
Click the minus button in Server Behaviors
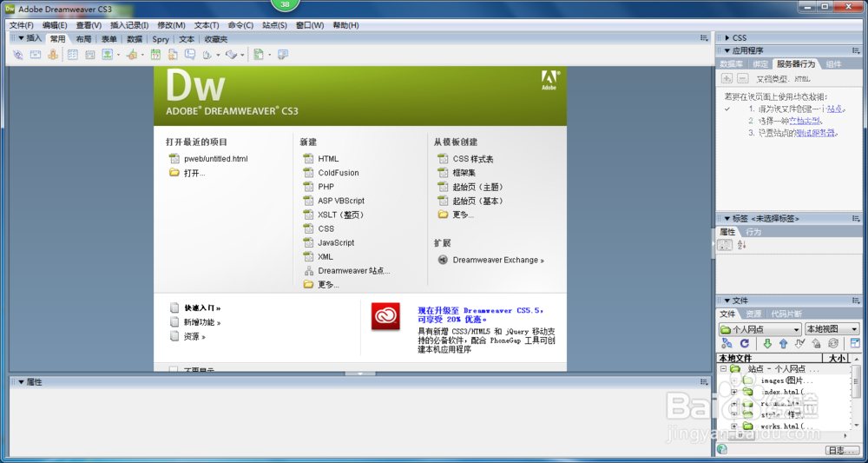click(742, 79)
